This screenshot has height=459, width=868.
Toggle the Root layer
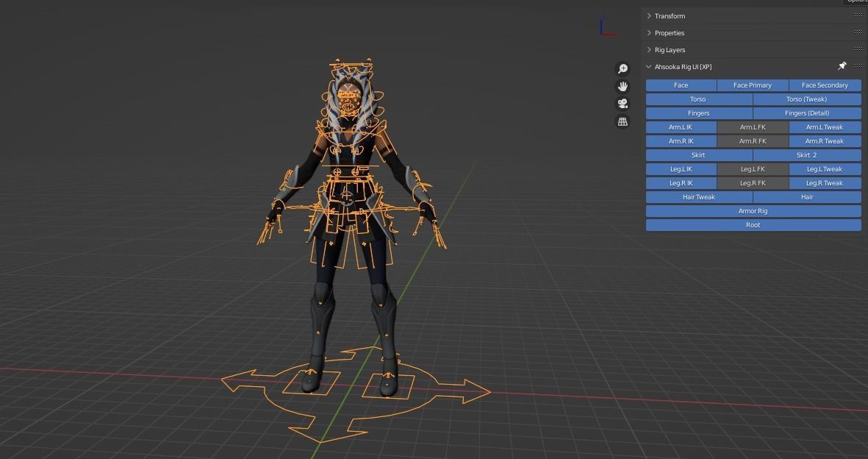(753, 225)
